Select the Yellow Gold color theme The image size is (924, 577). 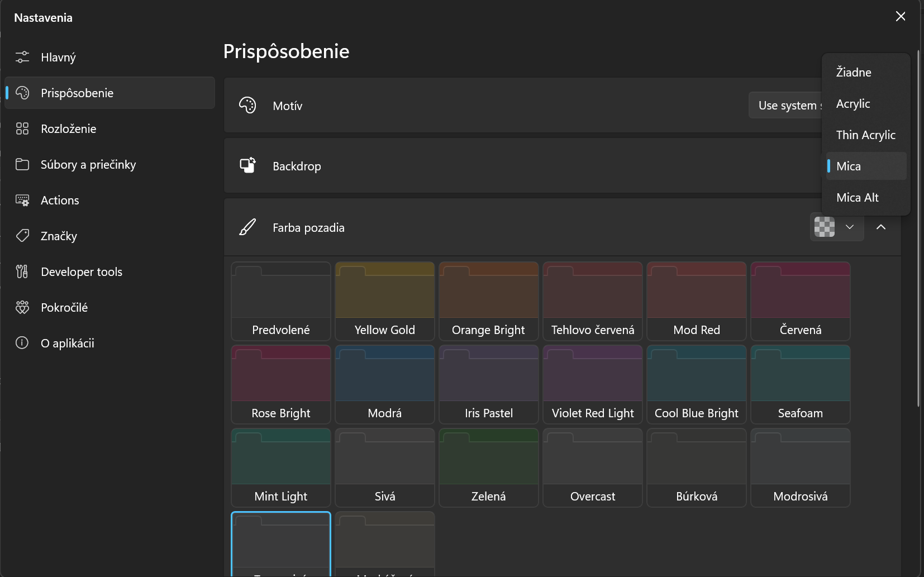point(385,301)
